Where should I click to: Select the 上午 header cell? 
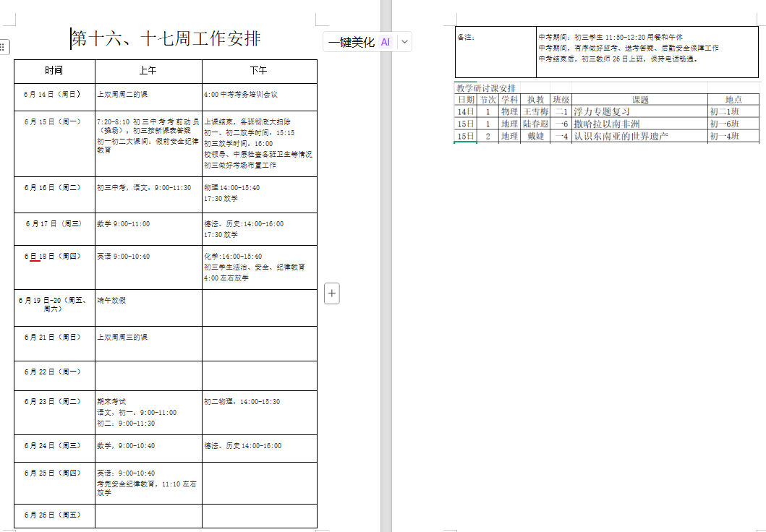148,72
